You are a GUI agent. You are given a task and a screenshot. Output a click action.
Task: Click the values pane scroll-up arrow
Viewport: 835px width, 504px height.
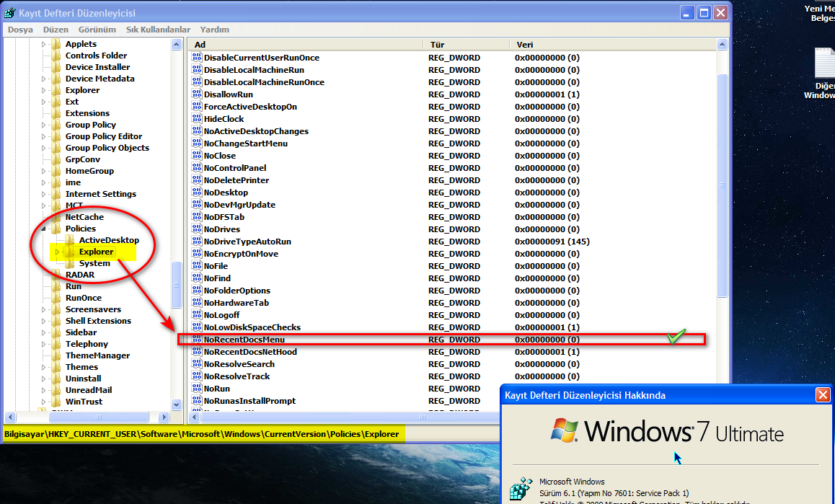tap(722, 45)
